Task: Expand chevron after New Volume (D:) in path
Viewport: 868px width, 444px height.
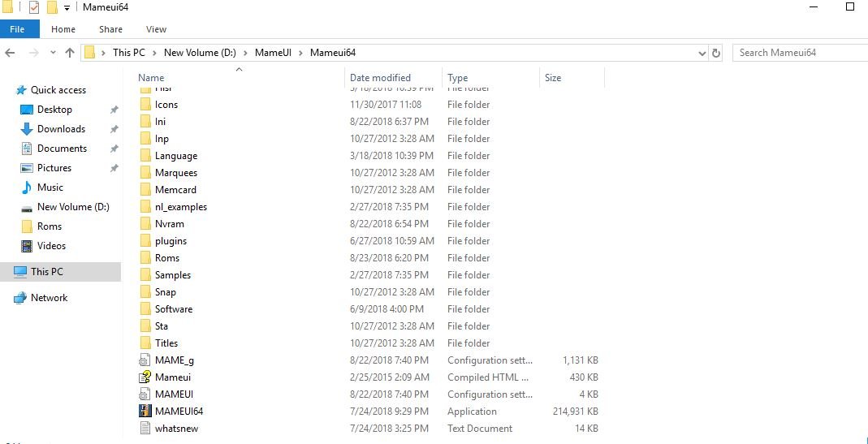Action: click(x=245, y=53)
